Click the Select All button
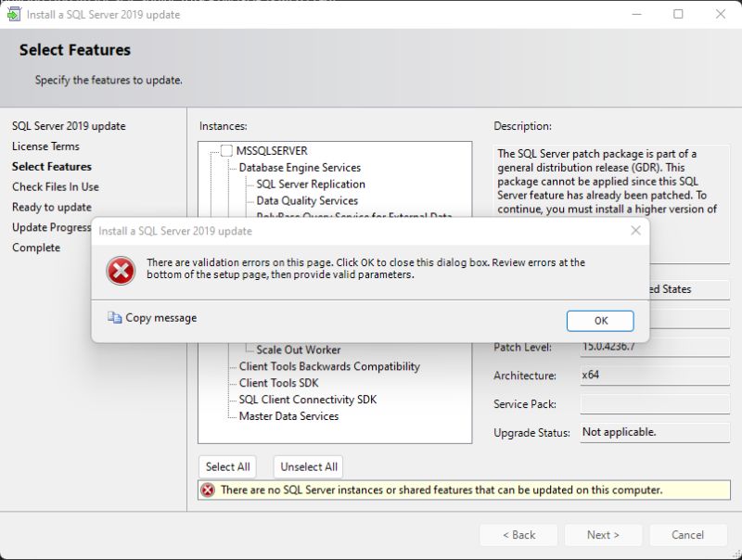Image resolution: width=742 pixels, height=560 pixels. 226,466
